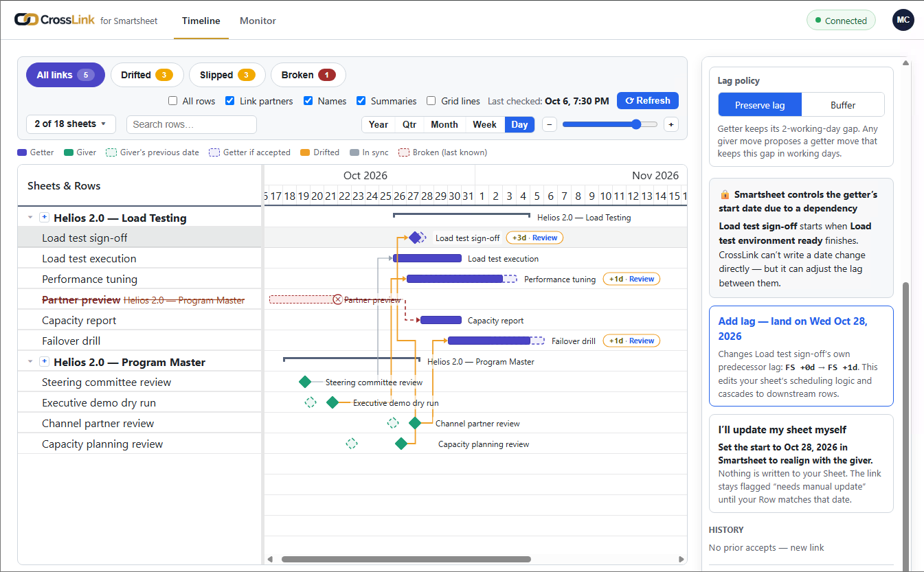This screenshot has height=572, width=924.
Task: Select the Channel partner review solid diamond
Action: coord(415,423)
